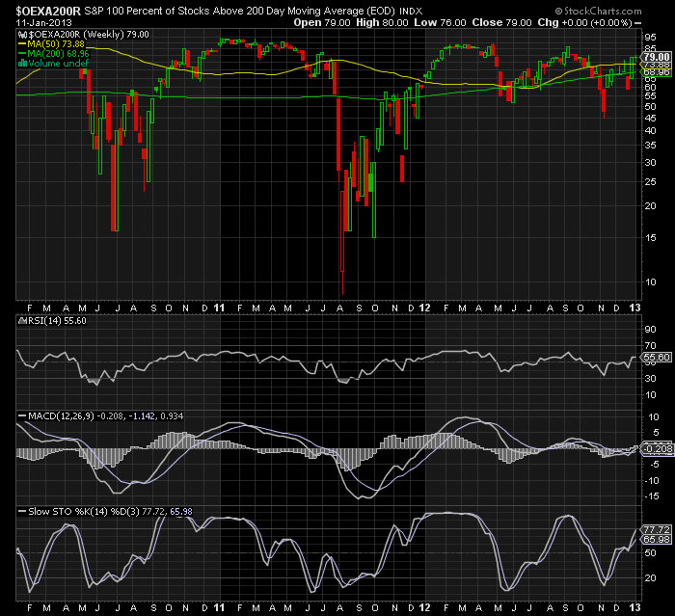This screenshot has height=616, width=675.
Task: Select the Close 79.00 value
Action: point(501,23)
